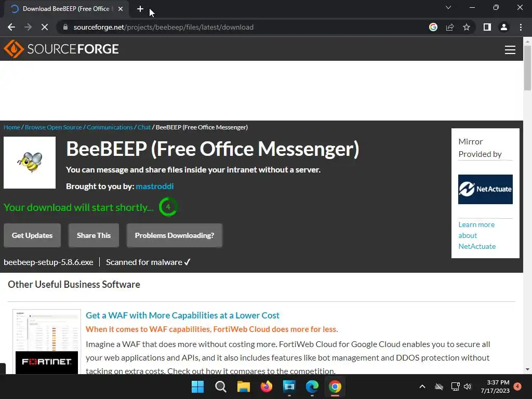532x399 pixels.
Task: Open the mastroddi author profile
Action: (155, 187)
